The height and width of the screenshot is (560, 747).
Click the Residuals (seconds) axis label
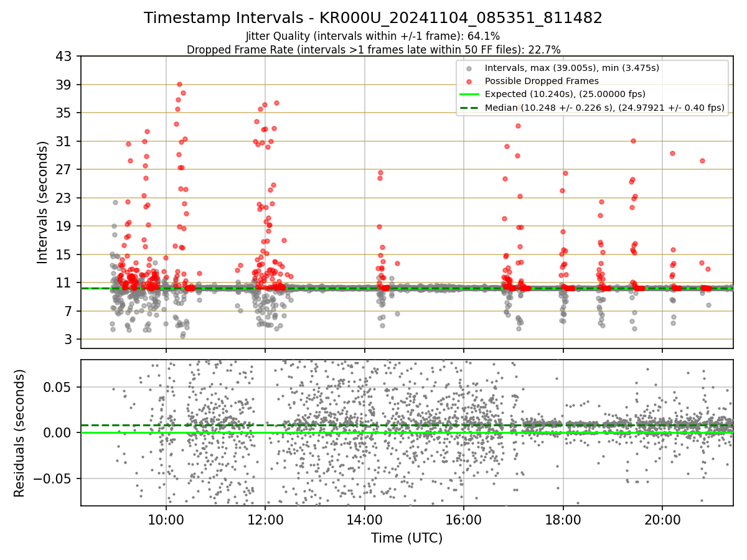20,433
